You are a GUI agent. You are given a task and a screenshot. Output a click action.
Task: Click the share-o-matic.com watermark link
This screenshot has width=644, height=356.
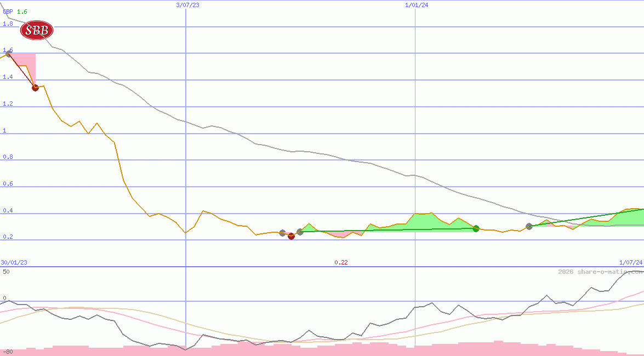pos(600,272)
